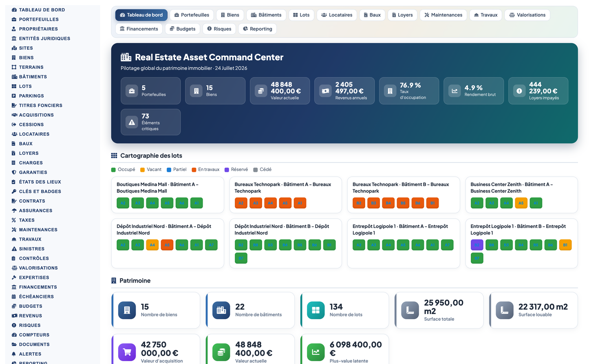Click the Acquisitions handshake icon in sidebar
589x364 pixels.
[x=14, y=115]
